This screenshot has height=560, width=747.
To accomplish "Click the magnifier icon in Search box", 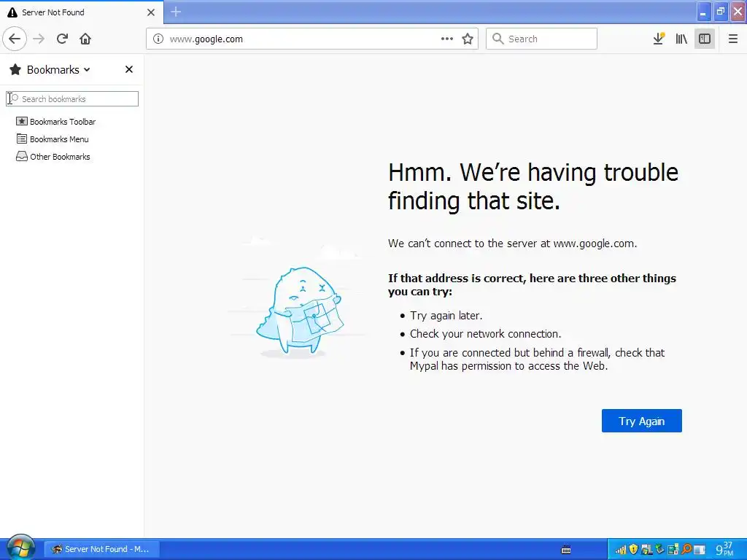I will [498, 39].
